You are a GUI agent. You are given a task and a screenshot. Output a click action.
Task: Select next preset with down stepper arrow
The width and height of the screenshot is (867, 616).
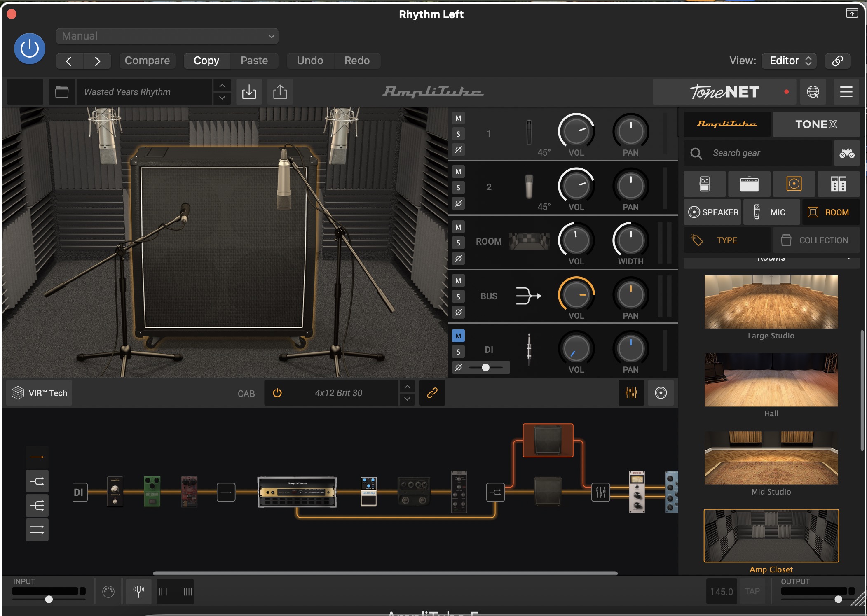(222, 98)
